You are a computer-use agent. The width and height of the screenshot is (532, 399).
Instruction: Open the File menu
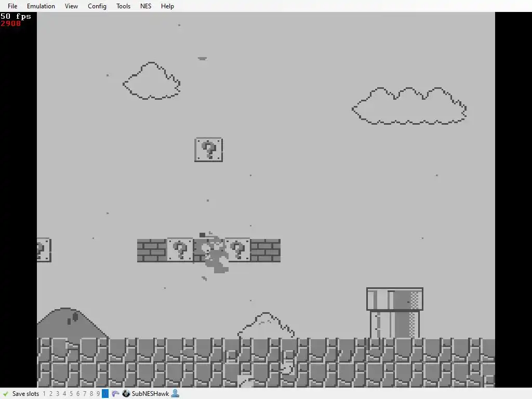pyautogui.click(x=12, y=6)
